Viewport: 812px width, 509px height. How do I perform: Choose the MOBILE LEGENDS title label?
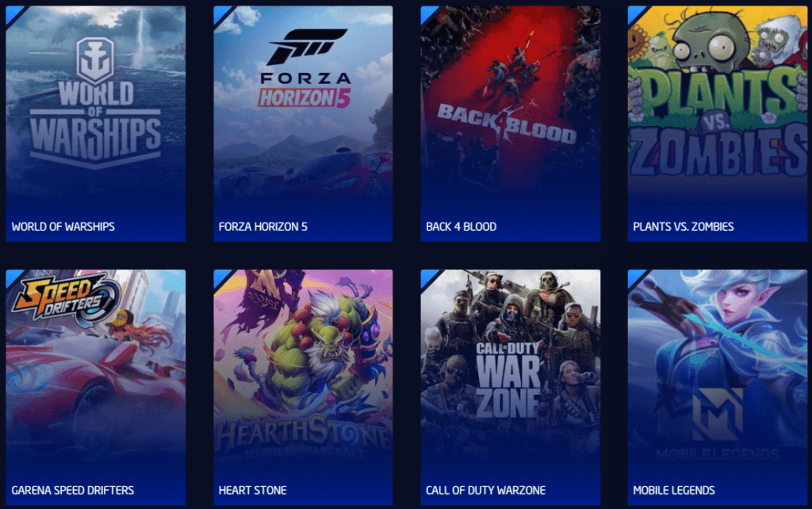click(674, 490)
